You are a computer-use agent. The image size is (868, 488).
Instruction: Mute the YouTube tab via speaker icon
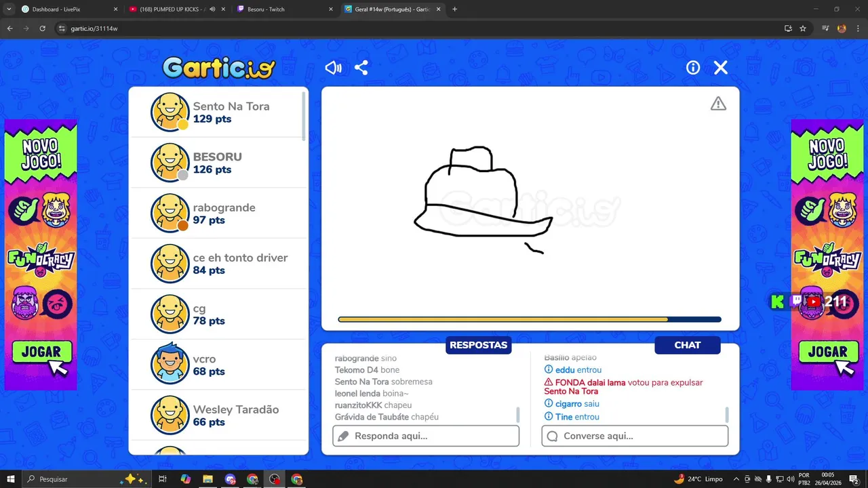tap(212, 9)
